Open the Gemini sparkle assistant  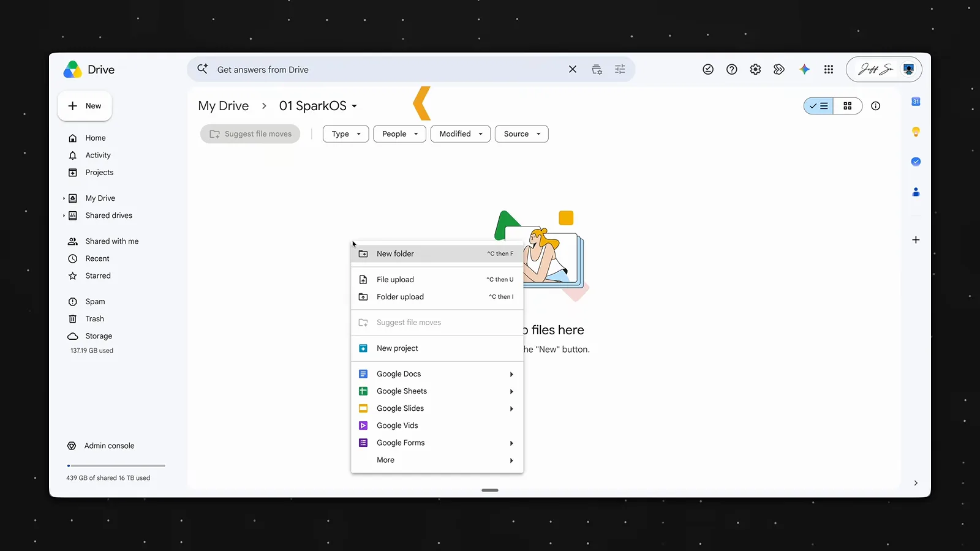804,70
